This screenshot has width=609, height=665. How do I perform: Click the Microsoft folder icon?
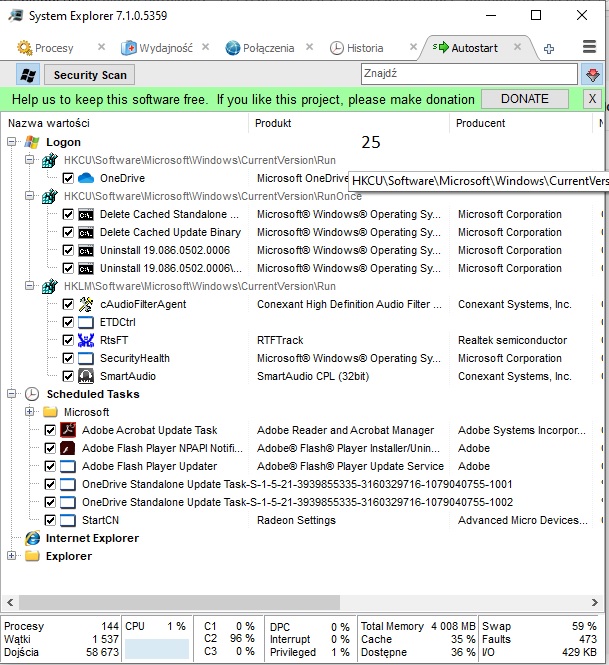50,412
